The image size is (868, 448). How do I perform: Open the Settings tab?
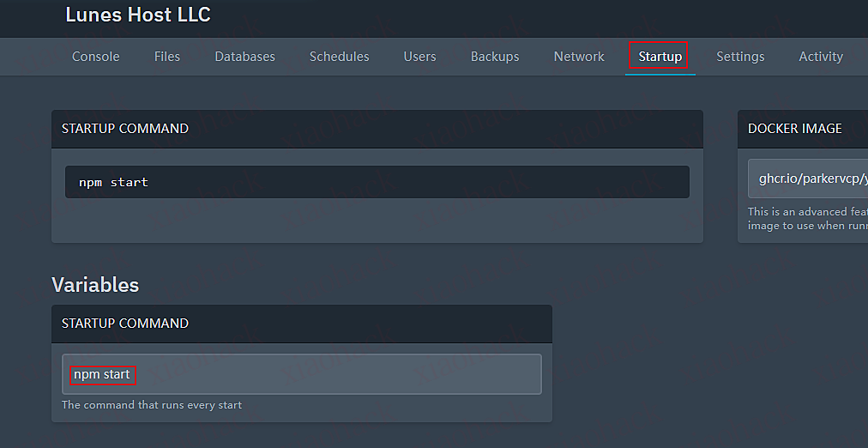(740, 57)
